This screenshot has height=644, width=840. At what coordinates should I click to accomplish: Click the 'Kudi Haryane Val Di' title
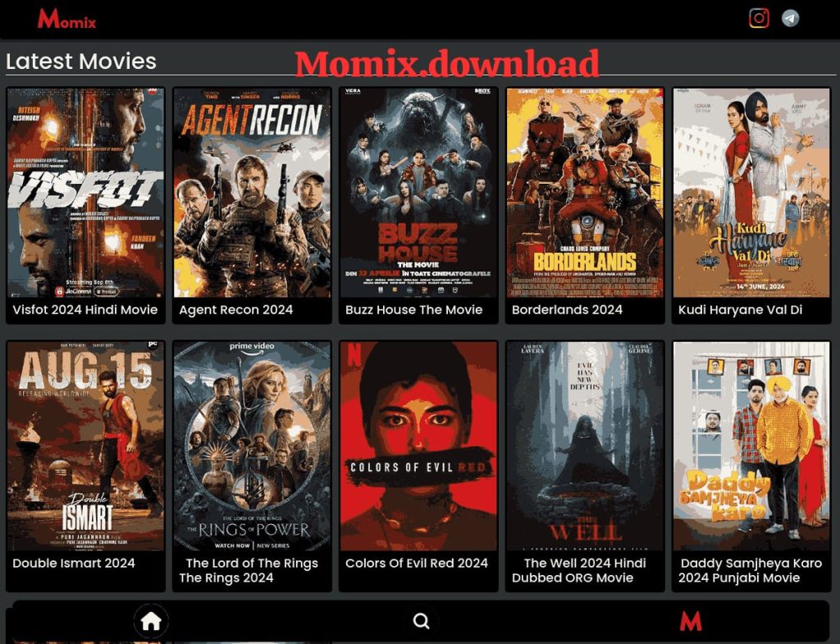click(x=740, y=309)
